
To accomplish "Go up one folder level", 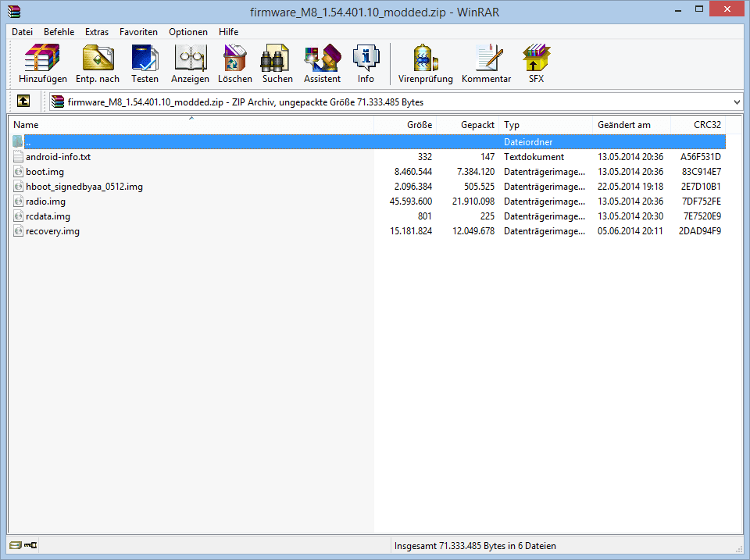I will click(23, 101).
